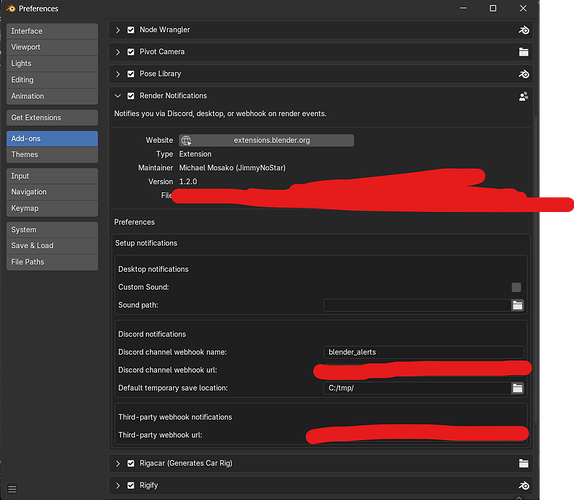
Task: Disable the Node Wrangler add-on checkbox
Action: pyautogui.click(x=131, y=30)
